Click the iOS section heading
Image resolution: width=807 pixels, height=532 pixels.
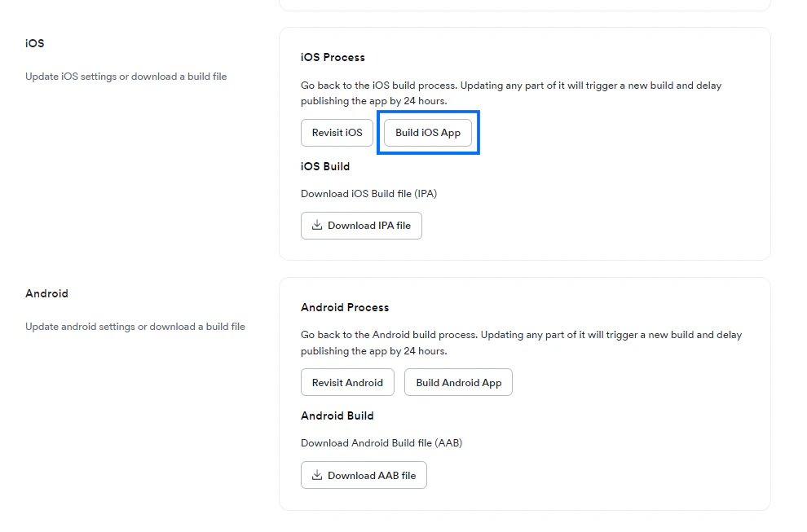(35, 43)
